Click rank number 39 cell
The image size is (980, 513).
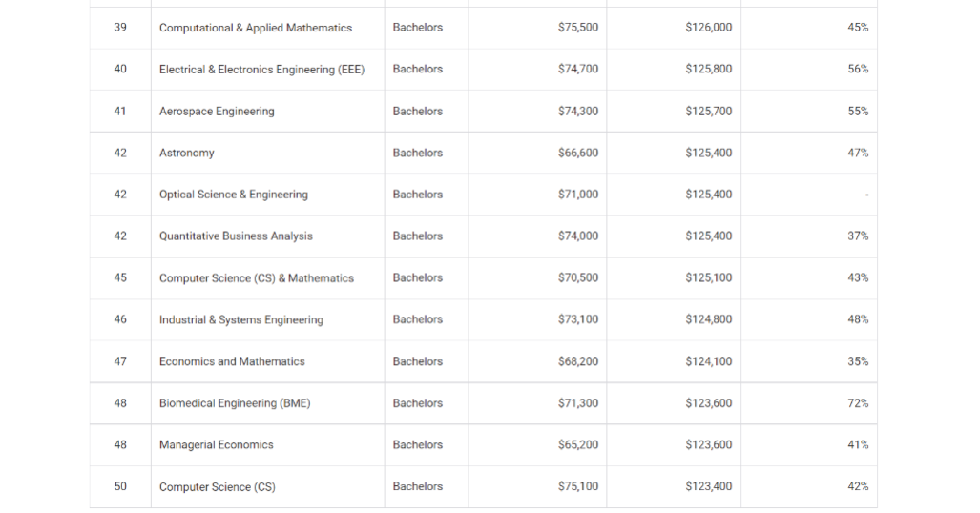[x=120, y=28]
